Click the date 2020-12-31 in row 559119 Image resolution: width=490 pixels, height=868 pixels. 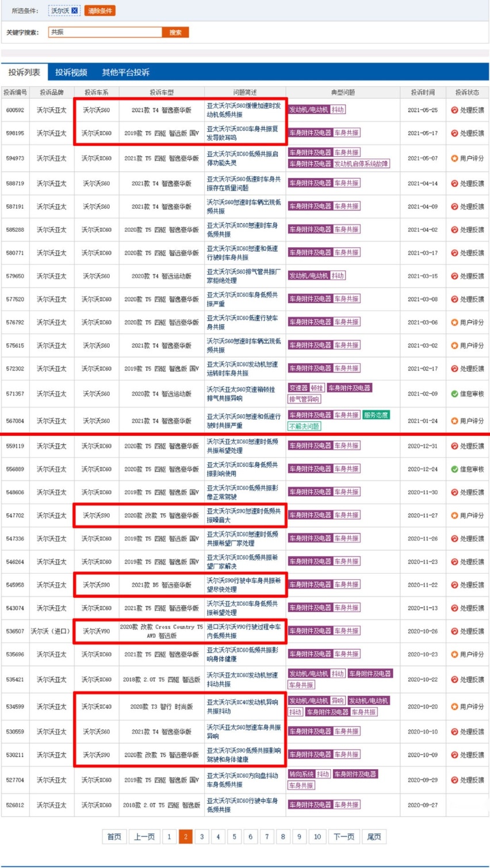[x=423, y=446]
